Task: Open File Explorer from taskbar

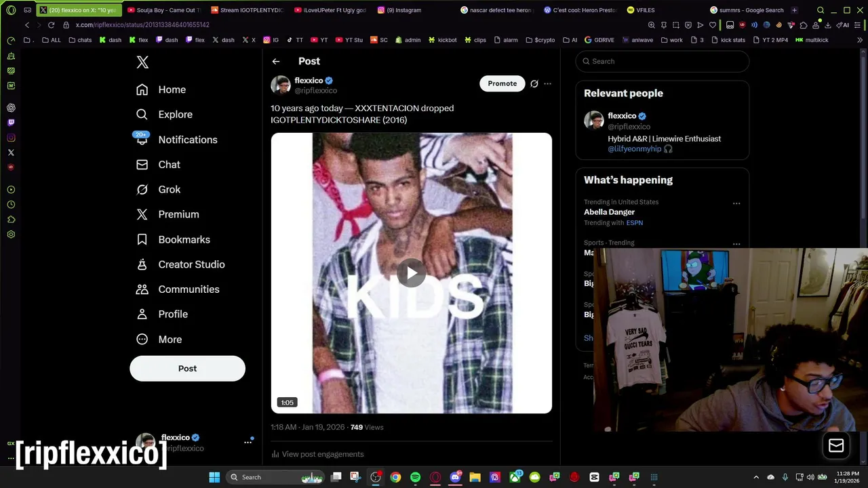Action: 475,477
